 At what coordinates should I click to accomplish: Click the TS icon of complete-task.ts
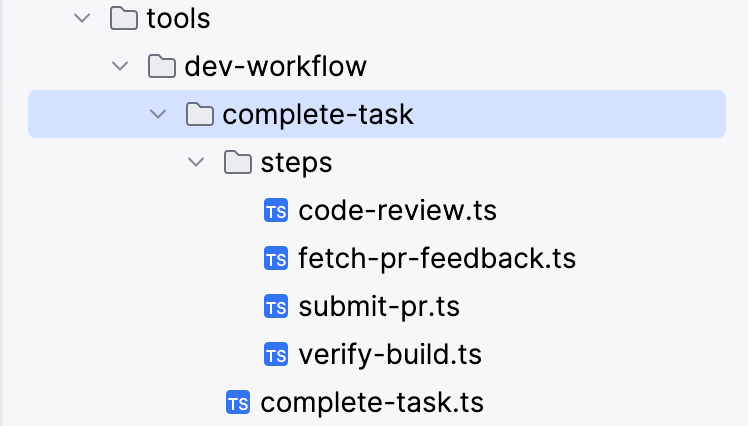[x=238, y=403]
